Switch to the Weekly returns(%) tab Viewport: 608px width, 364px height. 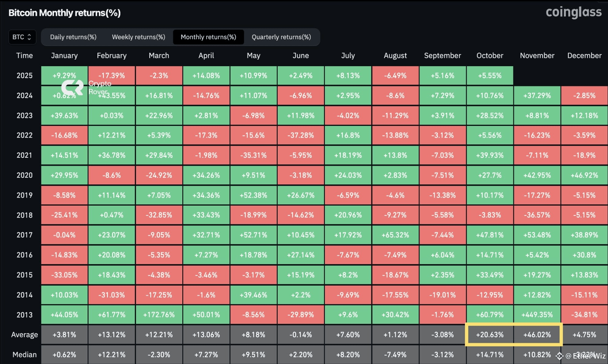coord(139,37)
